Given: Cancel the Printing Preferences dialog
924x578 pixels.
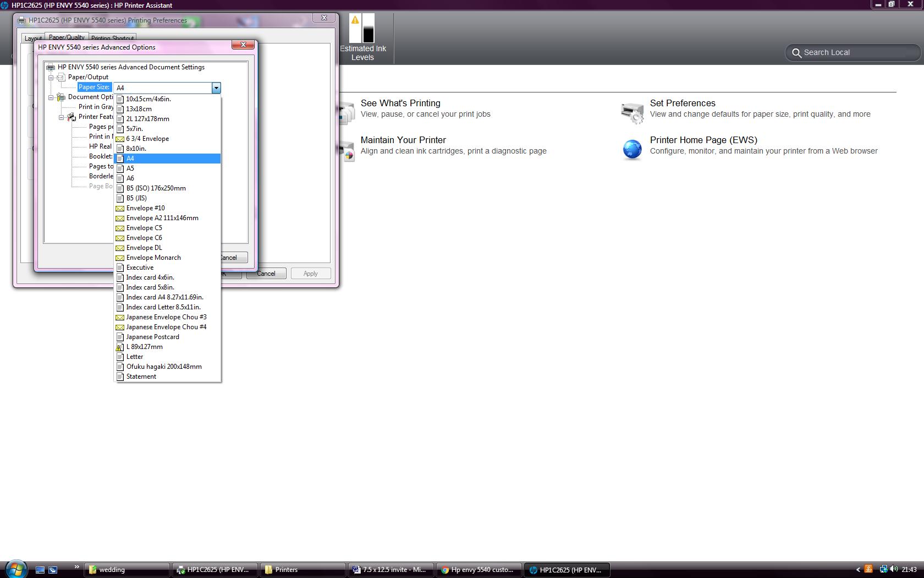Looking at the screenshot, I should (266, 274).
